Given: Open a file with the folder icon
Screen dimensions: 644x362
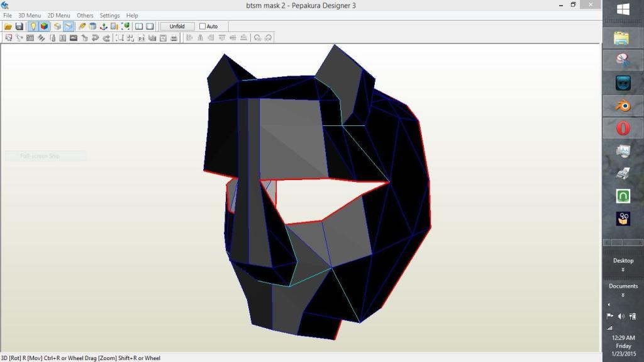Looking at the screenshot, I should 8,26.
